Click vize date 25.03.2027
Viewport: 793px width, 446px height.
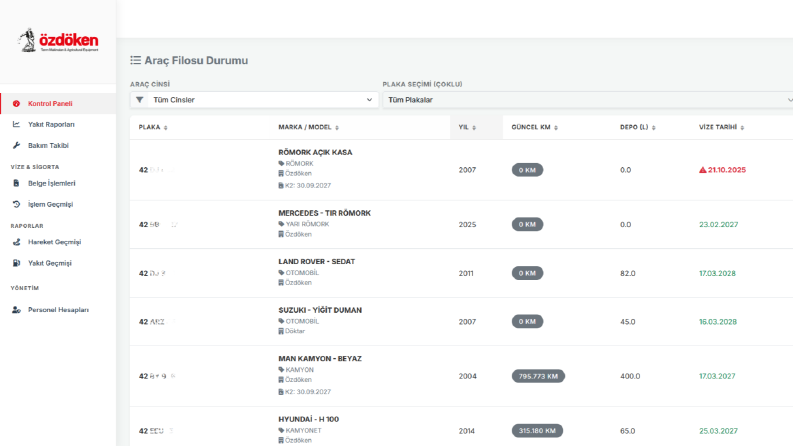pos(719,431)
